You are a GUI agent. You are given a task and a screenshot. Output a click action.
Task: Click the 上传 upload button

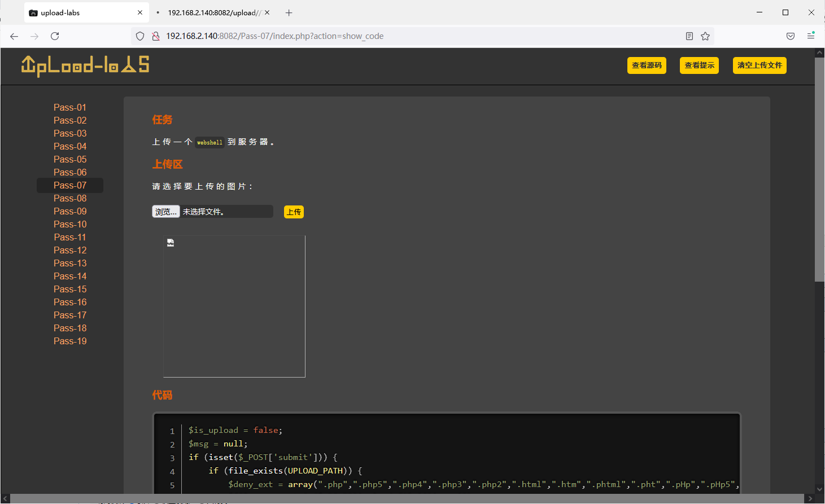[x=294, y=212]
